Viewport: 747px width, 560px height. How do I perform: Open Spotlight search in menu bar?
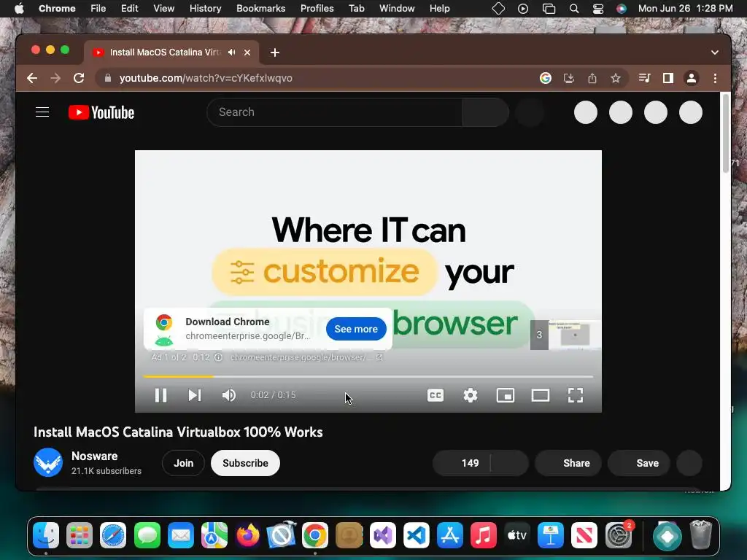(574, 9)
